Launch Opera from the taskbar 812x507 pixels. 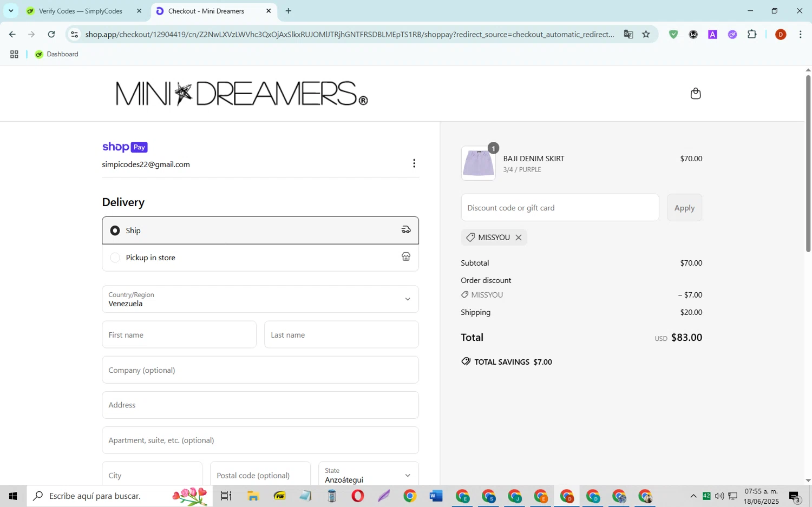358,496
